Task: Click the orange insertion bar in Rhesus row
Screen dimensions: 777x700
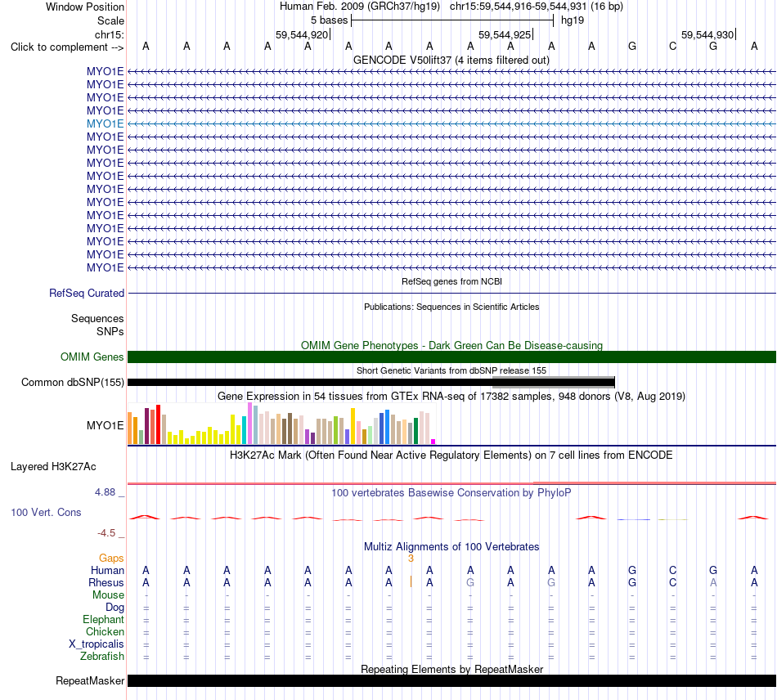Action: pos(411,581)
